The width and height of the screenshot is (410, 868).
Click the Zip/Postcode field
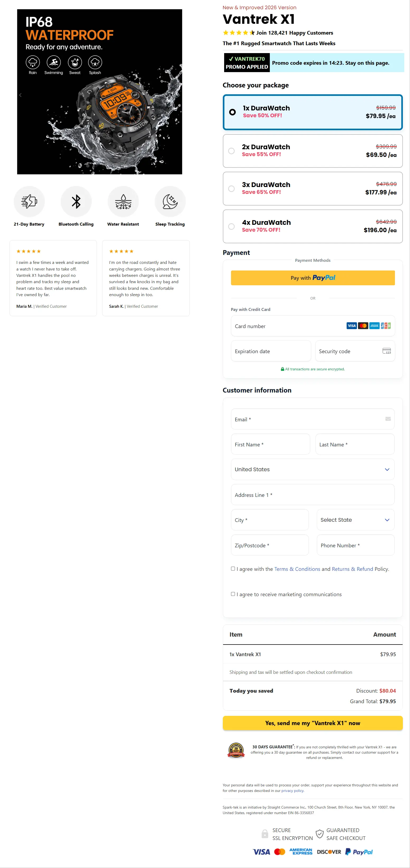[x=270, y=545]
